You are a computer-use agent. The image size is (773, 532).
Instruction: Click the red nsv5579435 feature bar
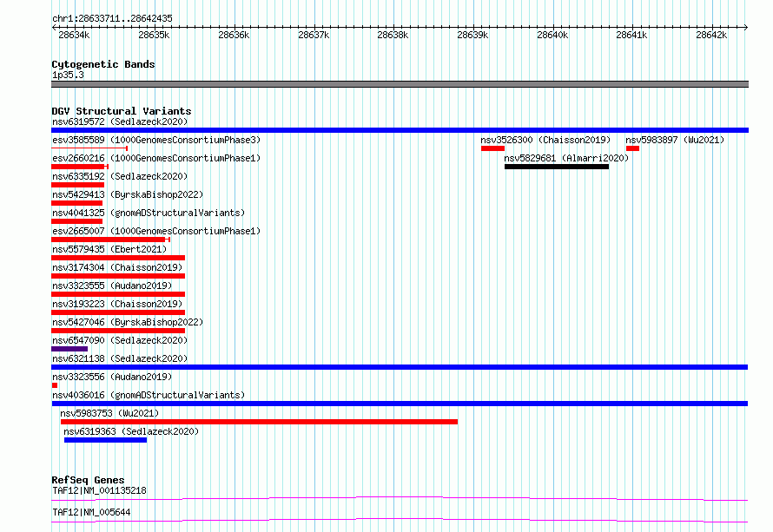tap(118, 258)
